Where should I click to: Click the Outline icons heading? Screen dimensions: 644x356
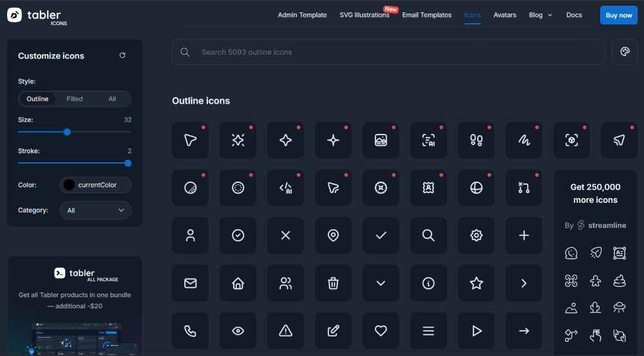pyautogui.click(x=201, y=100)
